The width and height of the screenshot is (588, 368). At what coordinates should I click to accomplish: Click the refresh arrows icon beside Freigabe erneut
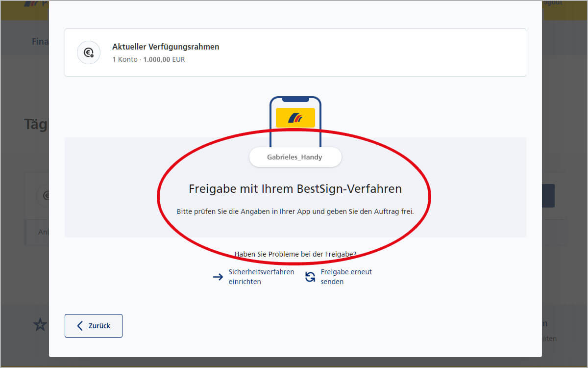[x=310, y=277]
